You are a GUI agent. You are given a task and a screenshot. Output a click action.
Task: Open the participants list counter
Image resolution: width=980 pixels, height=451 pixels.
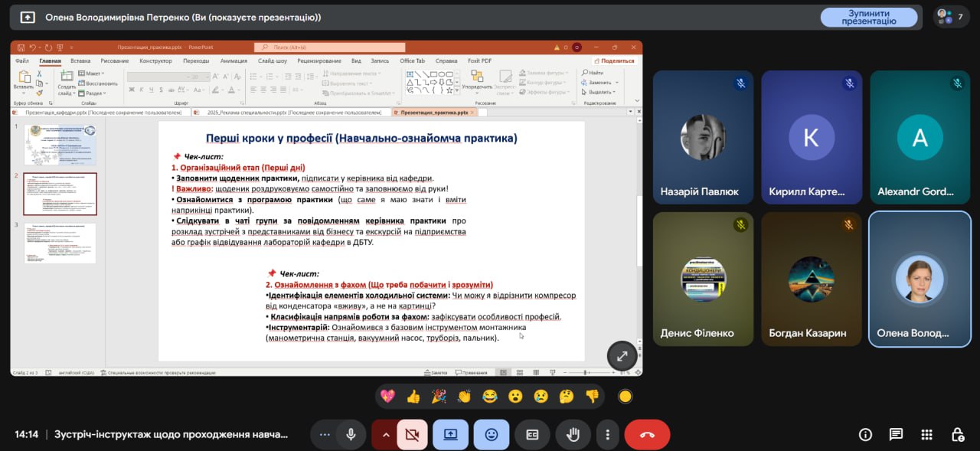coord(952,17)
